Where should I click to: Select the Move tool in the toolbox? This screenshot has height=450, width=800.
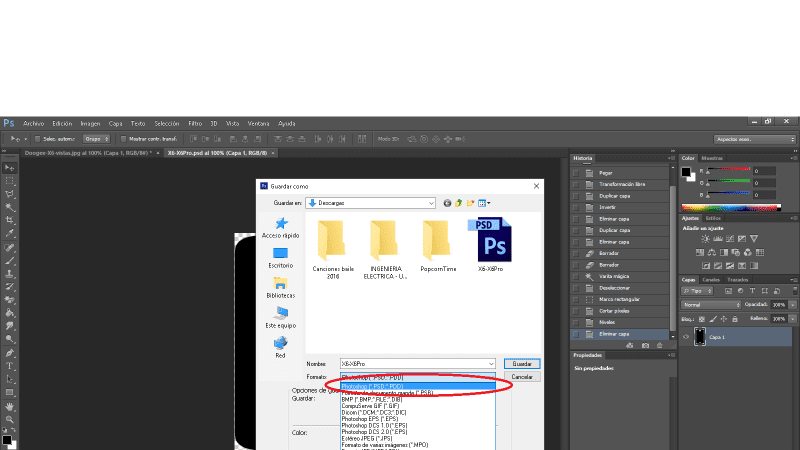10,168
